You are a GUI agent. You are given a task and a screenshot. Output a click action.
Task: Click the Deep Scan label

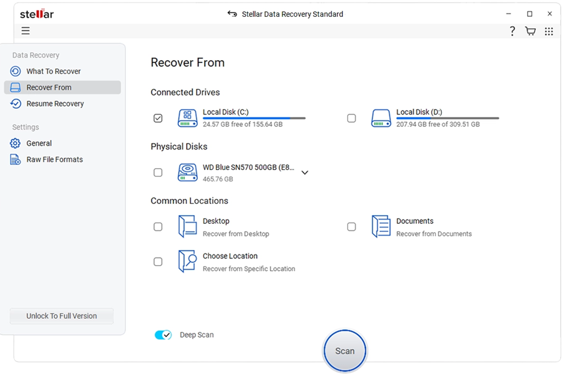[x=197, y=335]
